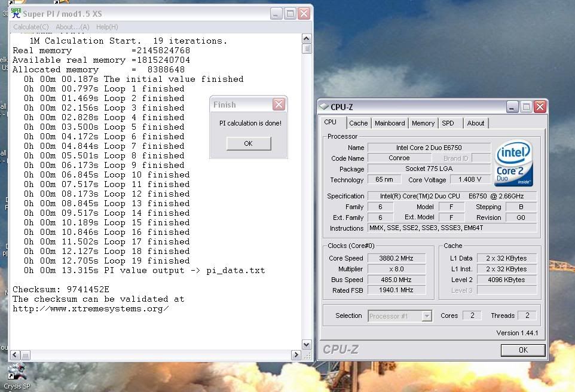Click the L1 Inst. cache value

[507, 269]
